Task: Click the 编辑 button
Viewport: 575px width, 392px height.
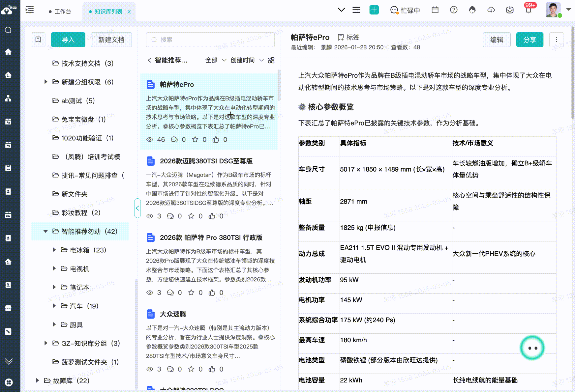Action: 497,40
